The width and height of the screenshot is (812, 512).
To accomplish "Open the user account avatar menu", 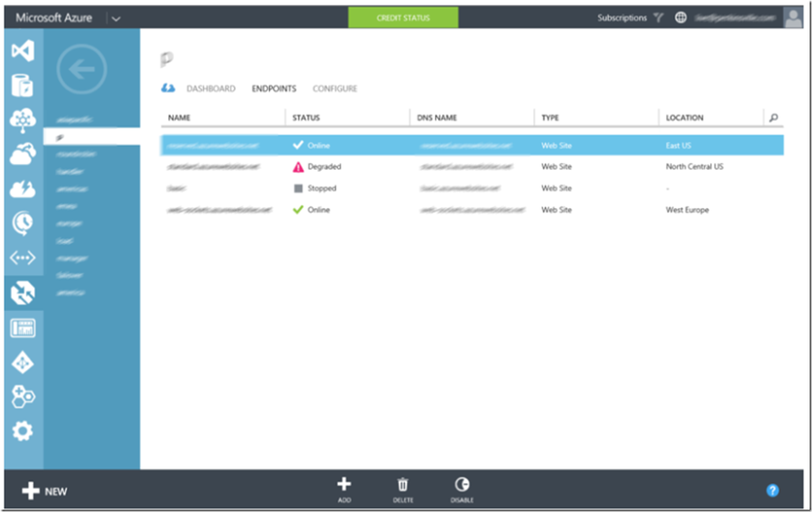I will [x=792, y=17].
